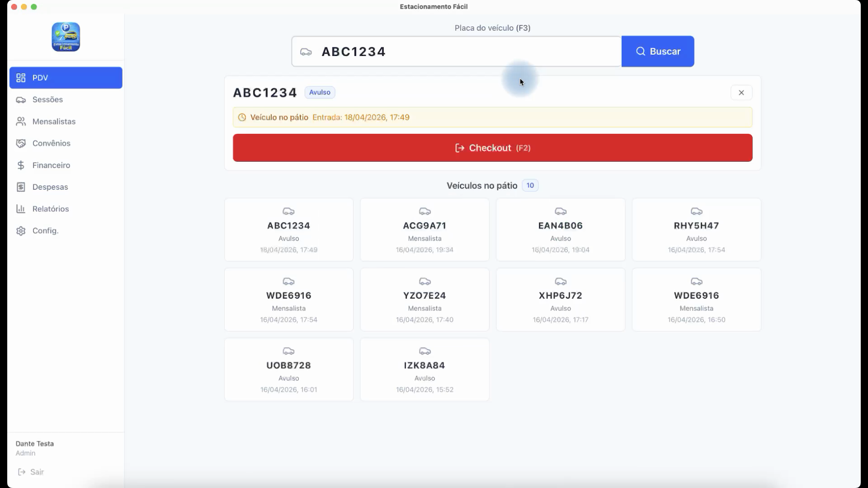The height and width of the screenshot is (488, 868).
Task: Click the Mensalistas people icon
Action: (x=21, y=122)
